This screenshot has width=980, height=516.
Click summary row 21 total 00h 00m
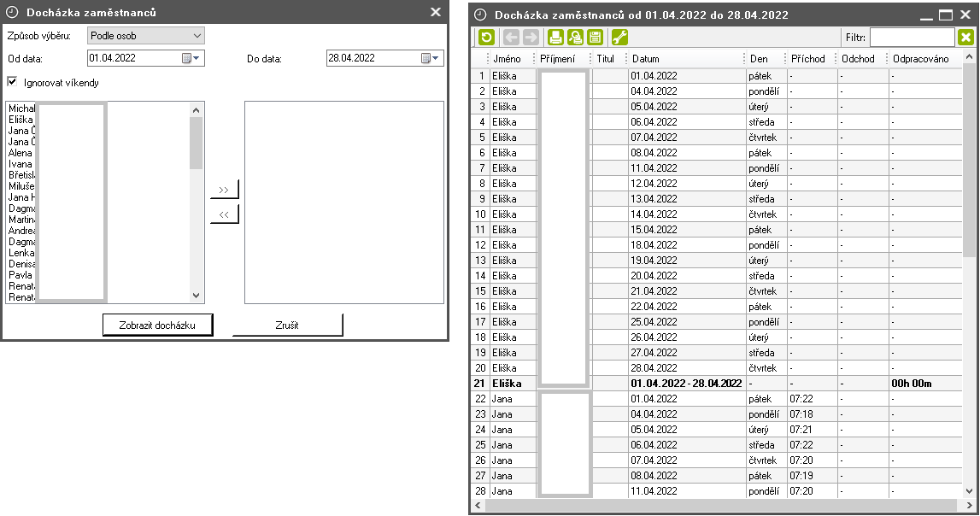(x=912, y=384)
